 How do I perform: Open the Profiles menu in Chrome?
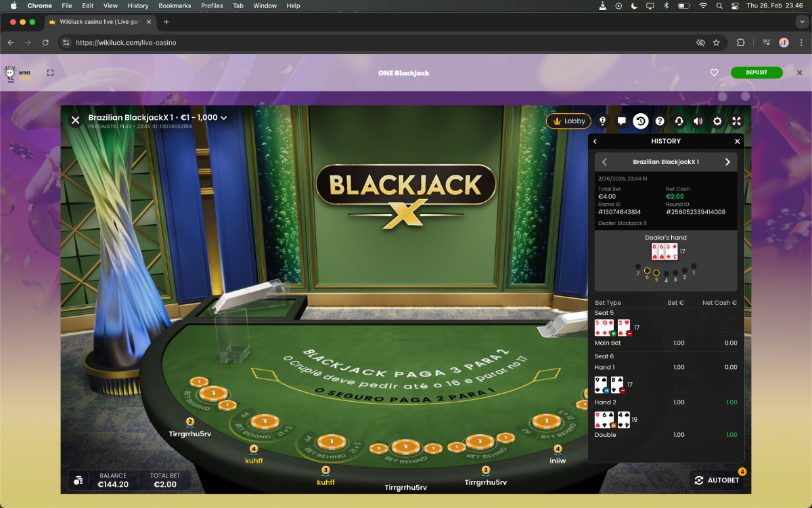212,5
